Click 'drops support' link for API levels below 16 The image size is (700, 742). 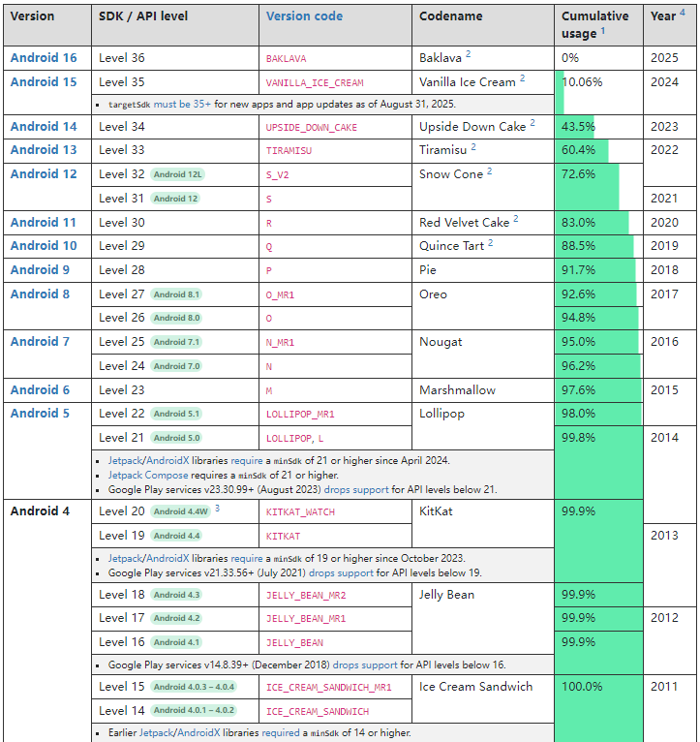(365, 665)
